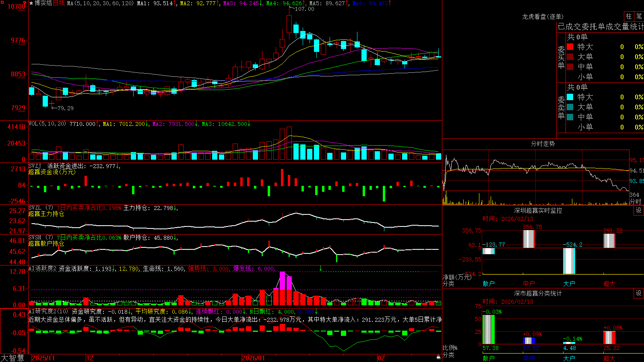Click the dark red 大单 buy order swatch
The image size is (644, 362).
tap(570, 57)
